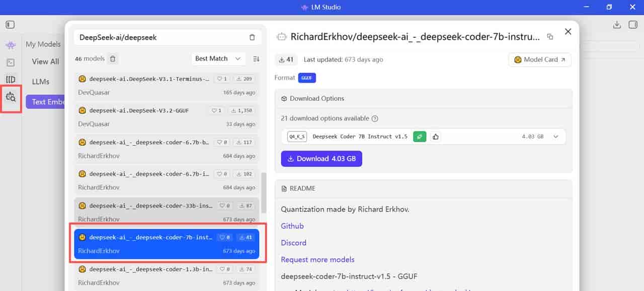Click the Q4_K_S quantization tag
Viewport: 644px width, 291px height.
pos(297,136)
